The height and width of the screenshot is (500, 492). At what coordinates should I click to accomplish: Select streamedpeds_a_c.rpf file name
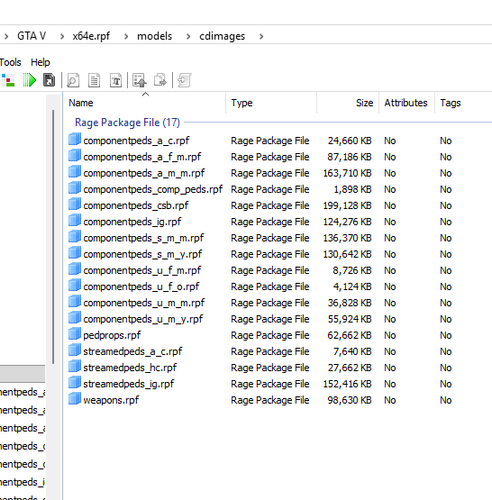(133, 351)
